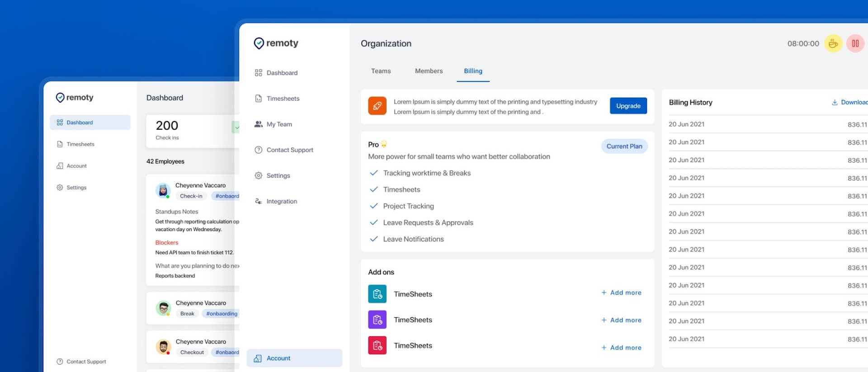Select Account at bottom of Organization sidebar
868x372 pixels.
pos(294,358)
